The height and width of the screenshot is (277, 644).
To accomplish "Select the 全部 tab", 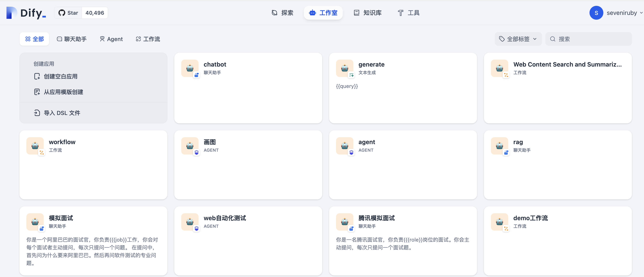I will pyautogui.click(x=34, y=39).
